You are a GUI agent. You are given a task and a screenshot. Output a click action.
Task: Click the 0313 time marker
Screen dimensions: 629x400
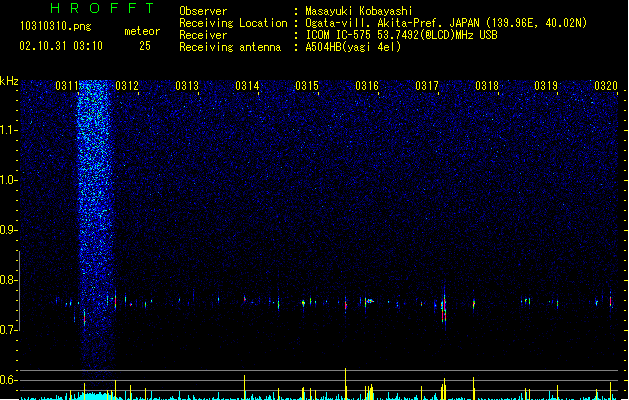click(187, 86)
